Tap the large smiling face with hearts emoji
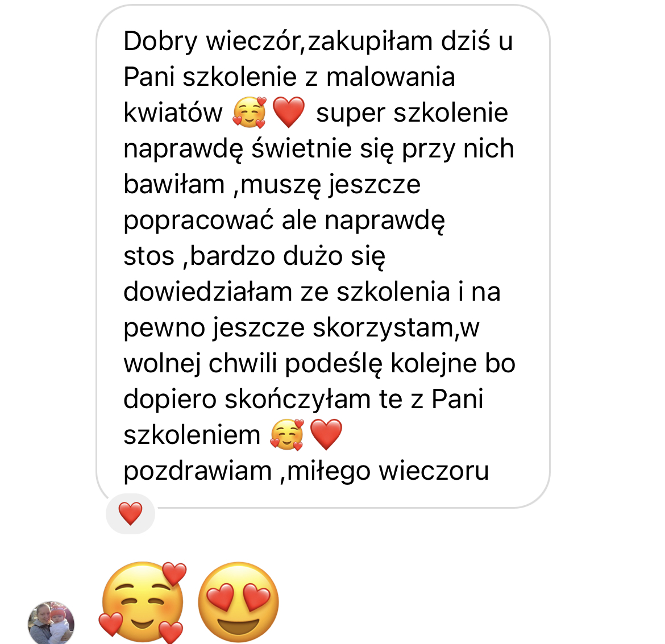This screenshot has height=644, width=665. coord(143,601)
